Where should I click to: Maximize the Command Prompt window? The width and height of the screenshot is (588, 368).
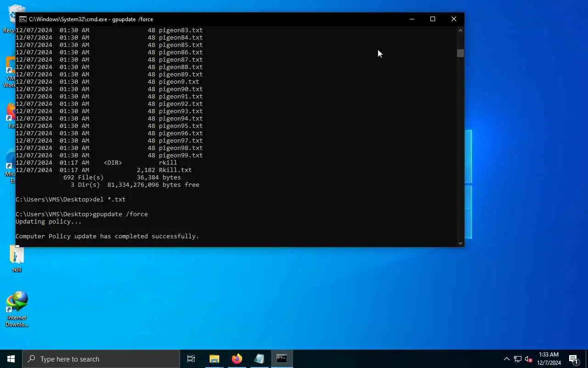pyautogui.click(x=433, y=19)
